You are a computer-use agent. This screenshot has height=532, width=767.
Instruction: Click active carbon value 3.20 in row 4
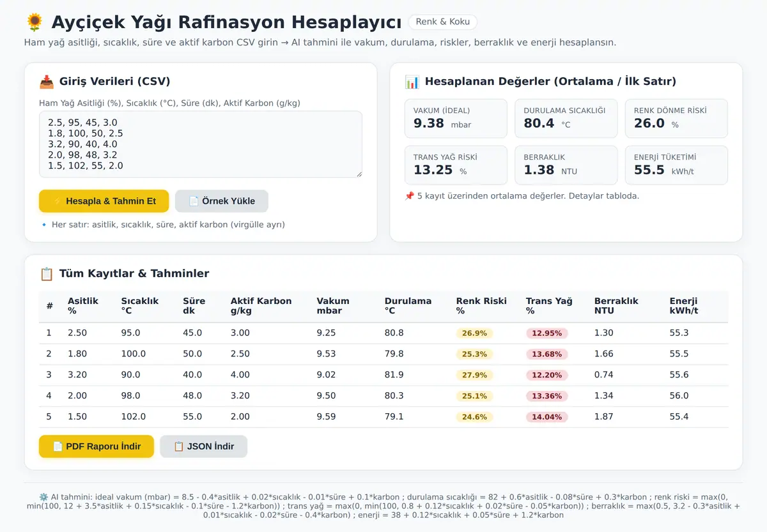coord(240,396)
